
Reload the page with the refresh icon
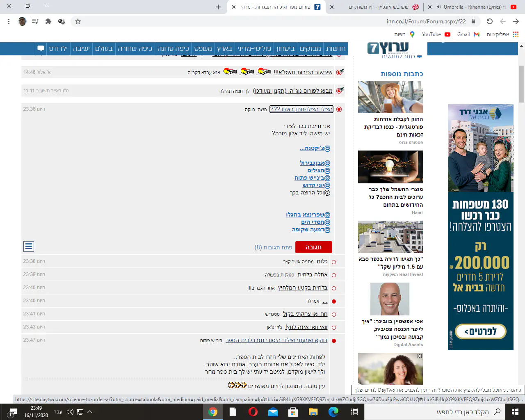click(489, 21)
